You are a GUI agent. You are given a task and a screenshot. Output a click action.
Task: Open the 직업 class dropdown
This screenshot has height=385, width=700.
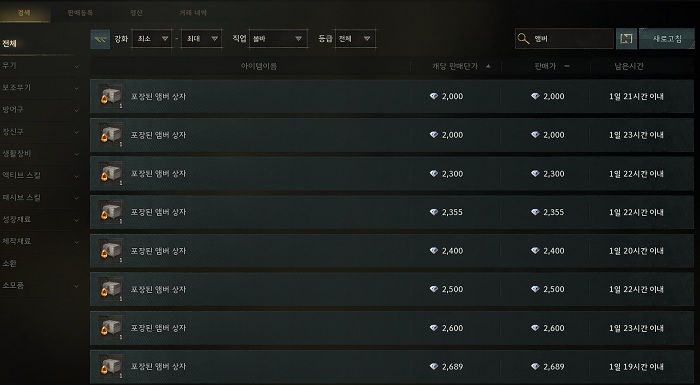(x=278, y=39)
